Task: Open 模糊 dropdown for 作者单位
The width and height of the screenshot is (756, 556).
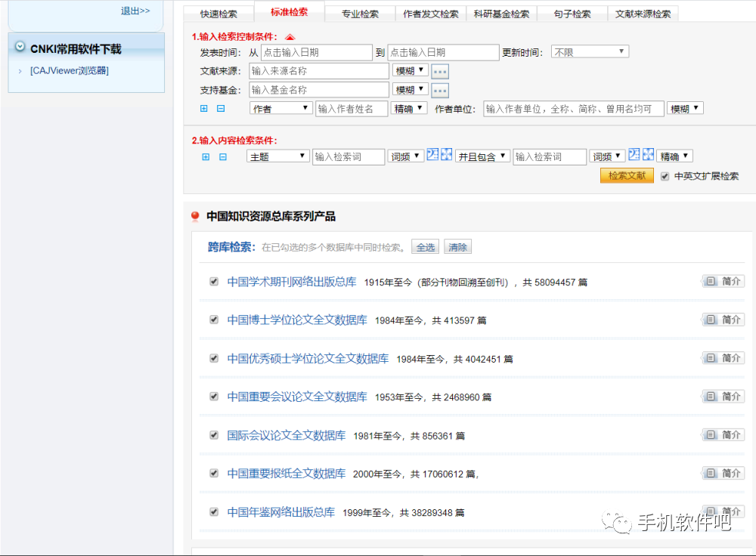Action: pos(685,109)
